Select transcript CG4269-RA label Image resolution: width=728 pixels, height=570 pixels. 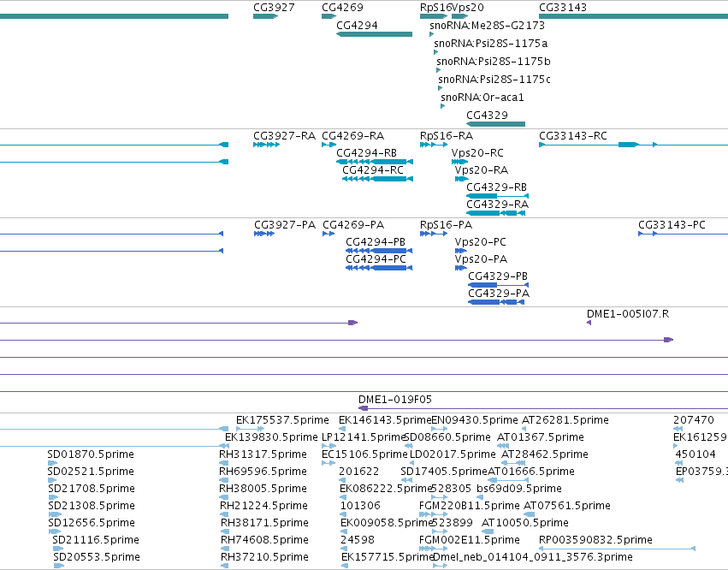click(x=352, y=136)
